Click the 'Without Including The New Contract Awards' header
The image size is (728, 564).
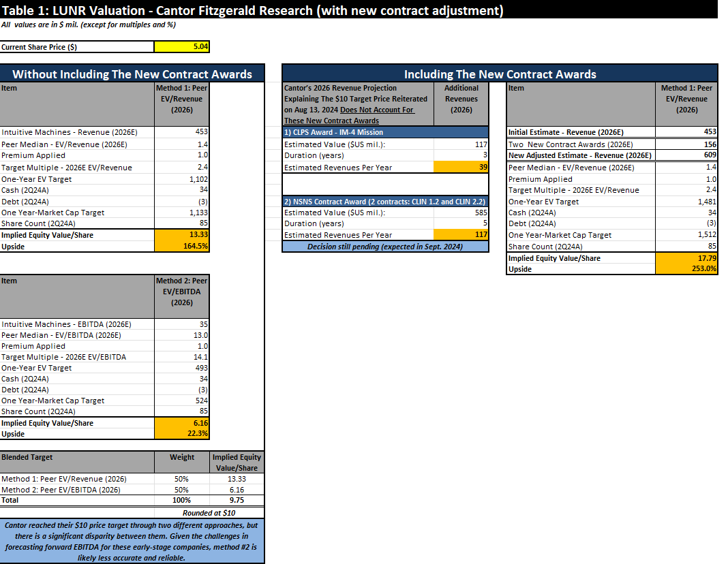click(x=132, y=74)
